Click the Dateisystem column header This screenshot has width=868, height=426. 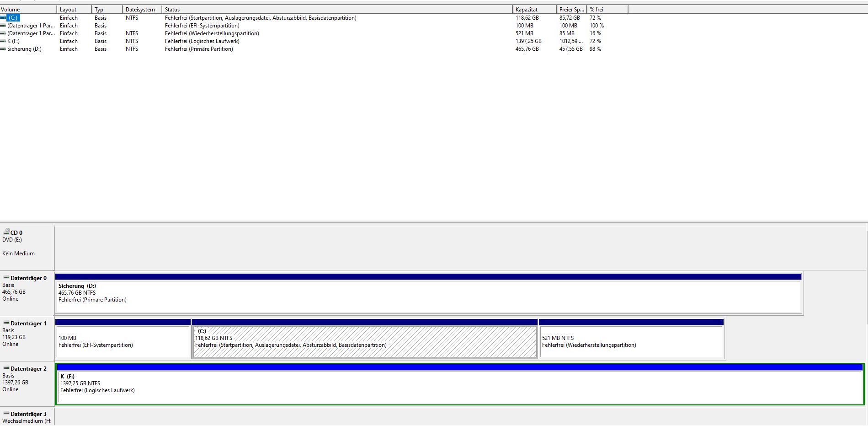141,9
